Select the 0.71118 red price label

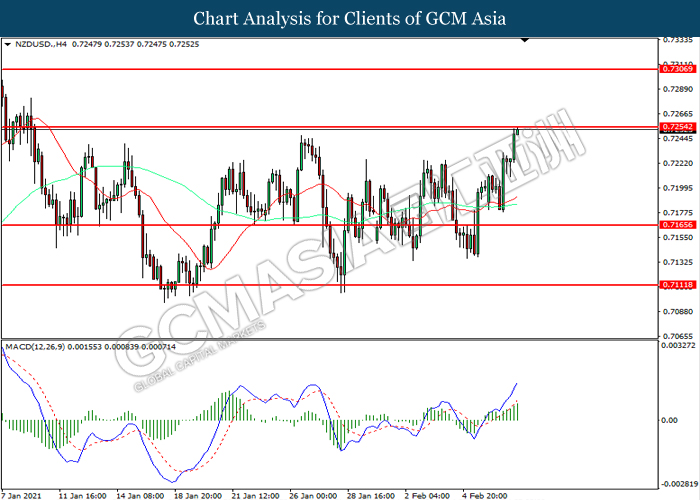[x=677, y=285]
